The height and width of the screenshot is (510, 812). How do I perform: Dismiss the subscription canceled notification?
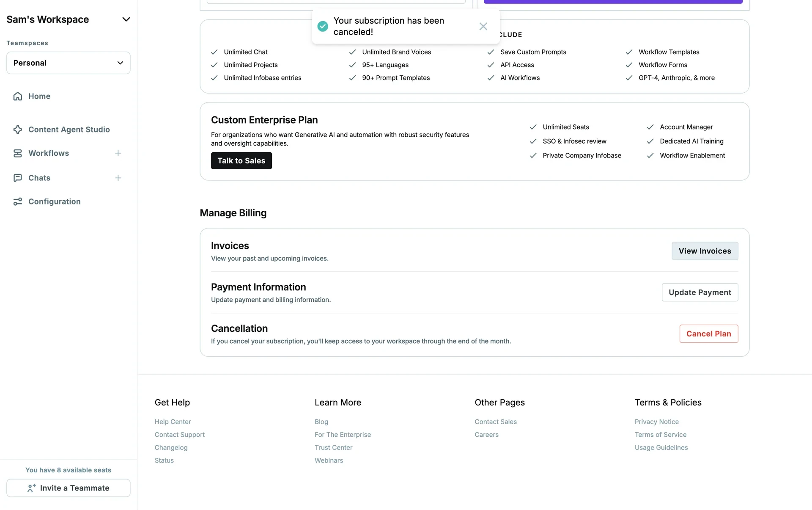[483, 26]
